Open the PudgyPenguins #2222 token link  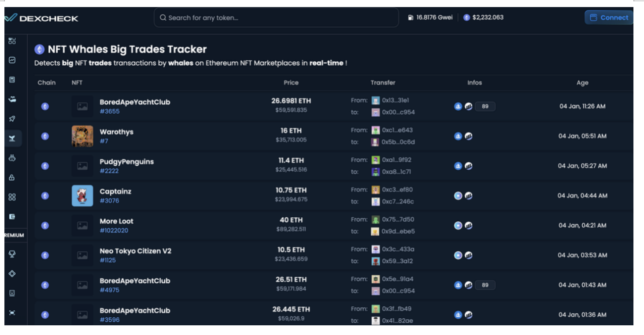click(109, 171)
